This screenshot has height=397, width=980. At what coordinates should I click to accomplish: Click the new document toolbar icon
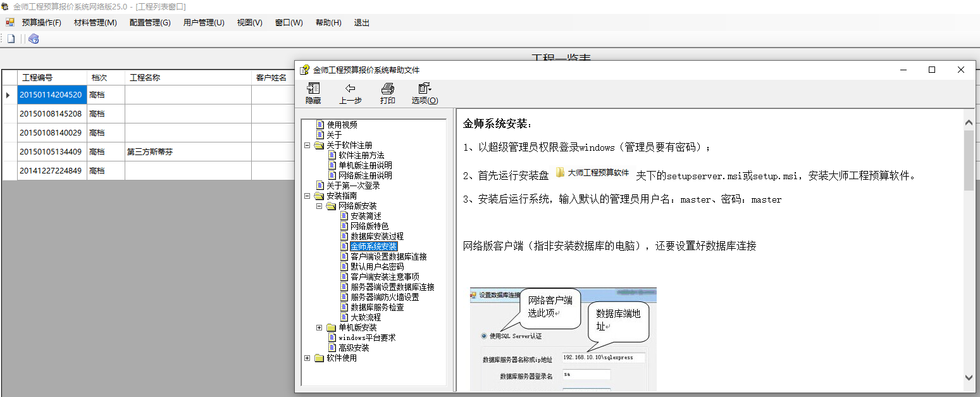pyautogui.click(x=11, y=39)
